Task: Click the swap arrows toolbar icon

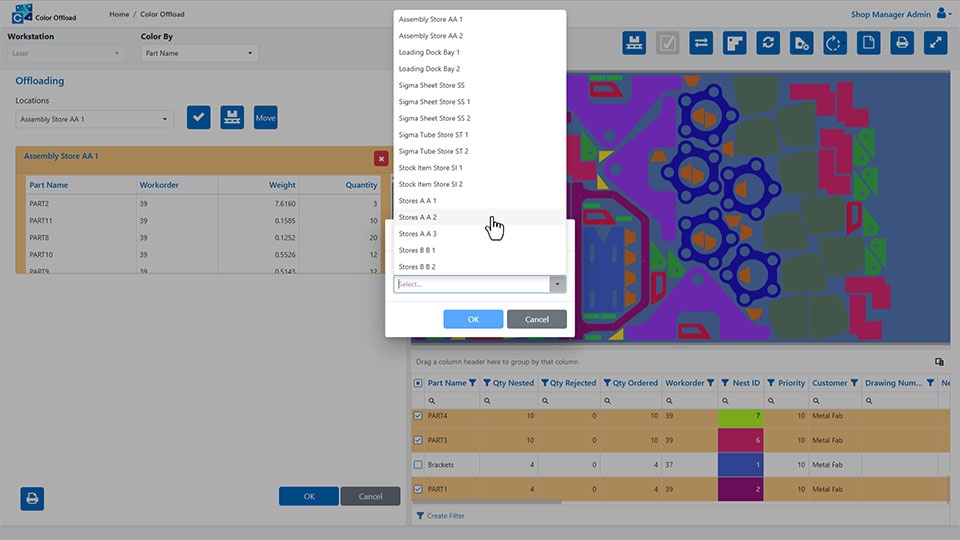Action: 701,43
